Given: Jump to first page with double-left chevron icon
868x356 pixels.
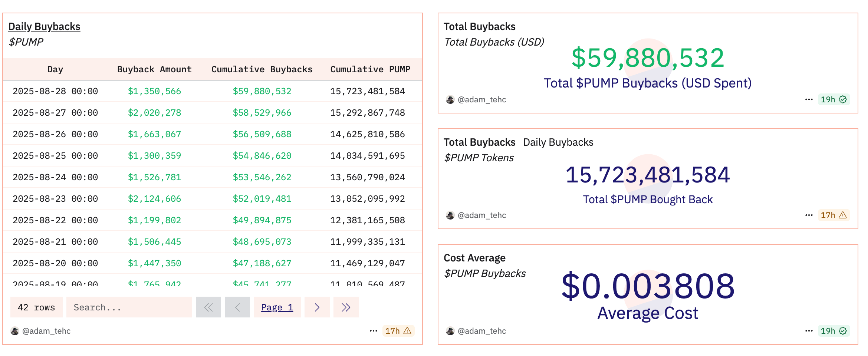Looking at the screenshot, I should [208, 307].
